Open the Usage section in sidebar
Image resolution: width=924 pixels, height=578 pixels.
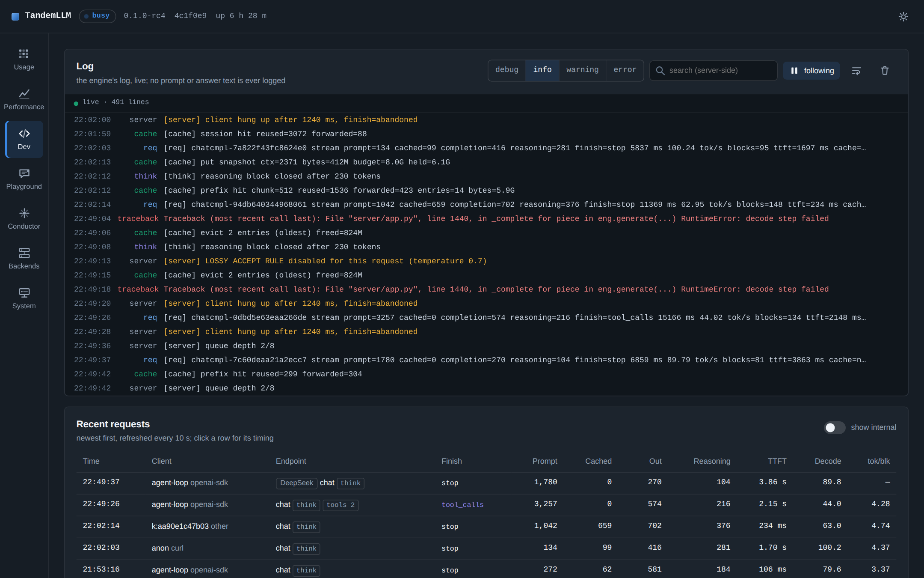tap(24, 60)
